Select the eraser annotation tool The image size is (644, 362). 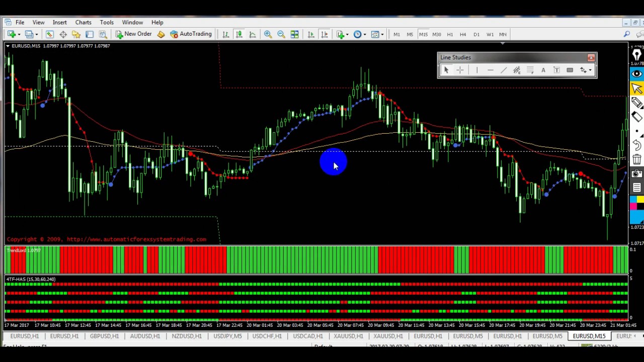(x=636, y=117)
